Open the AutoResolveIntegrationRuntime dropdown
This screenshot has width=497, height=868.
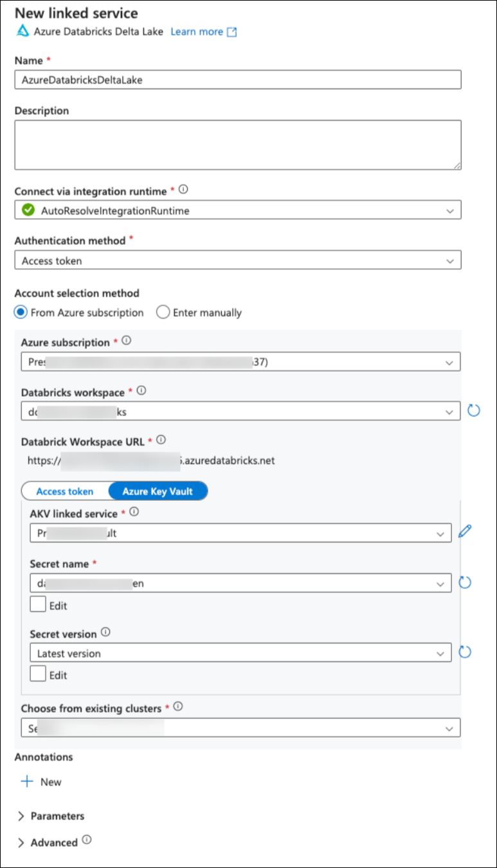237,210
